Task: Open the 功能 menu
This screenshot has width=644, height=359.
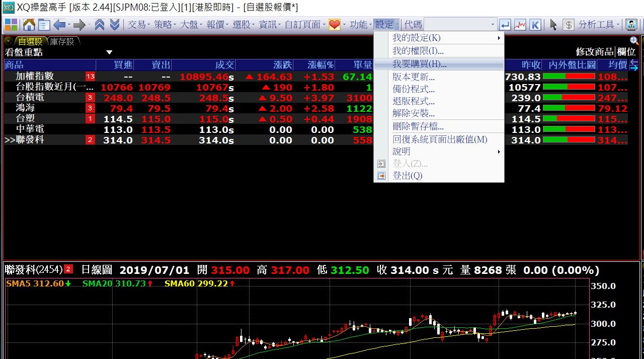Action: tap(360, 25)
